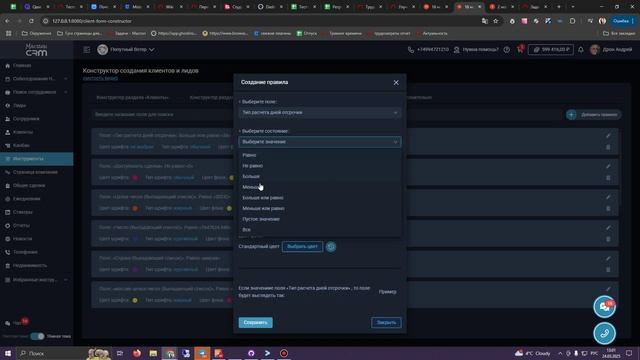Screen dimensions: 640x360
Task: Collapse the Выберите состояние dropdown
Action: [x=320, y=142]
